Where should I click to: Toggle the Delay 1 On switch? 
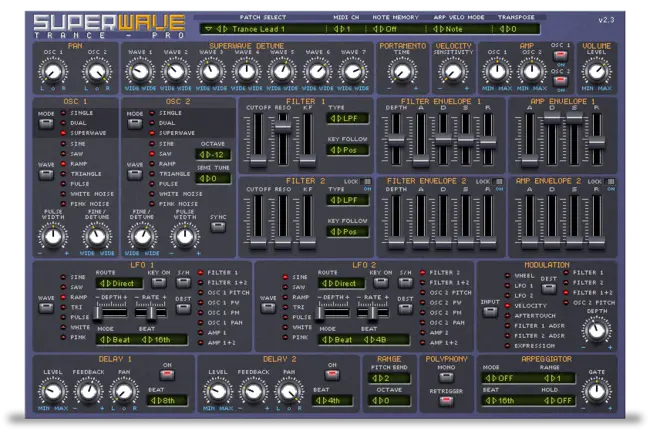[x=166, y=374]
